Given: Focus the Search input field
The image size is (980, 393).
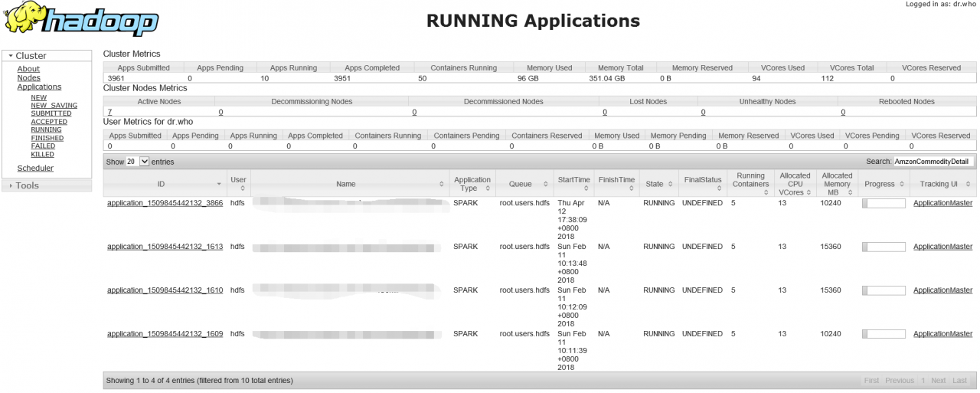Looking at the screenshot, I should (933, 162).
